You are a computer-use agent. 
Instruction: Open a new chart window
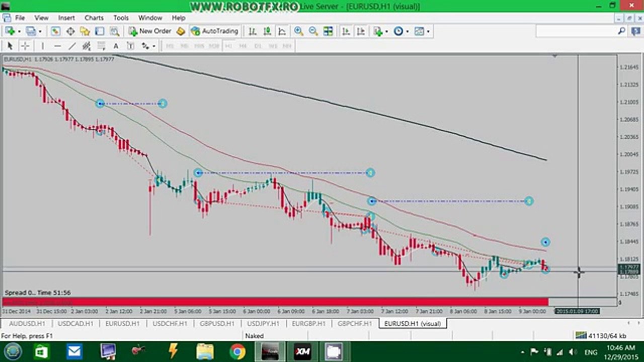coord(10,31)
